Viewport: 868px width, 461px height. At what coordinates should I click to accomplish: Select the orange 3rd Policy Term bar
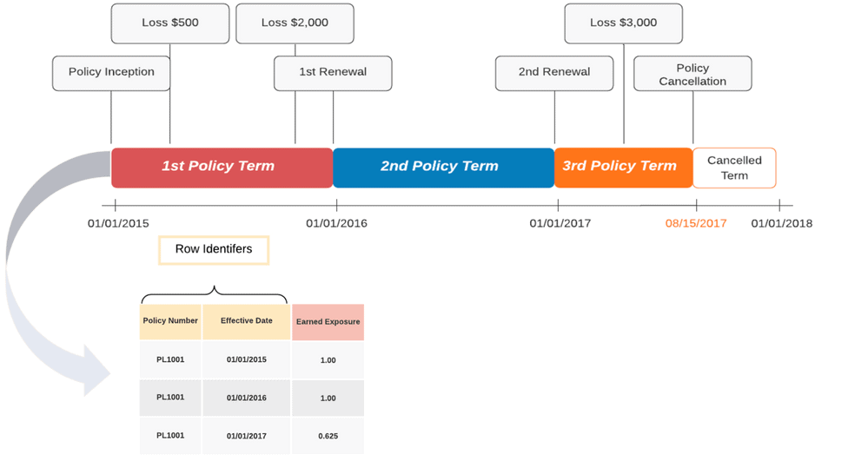[623, 168]
